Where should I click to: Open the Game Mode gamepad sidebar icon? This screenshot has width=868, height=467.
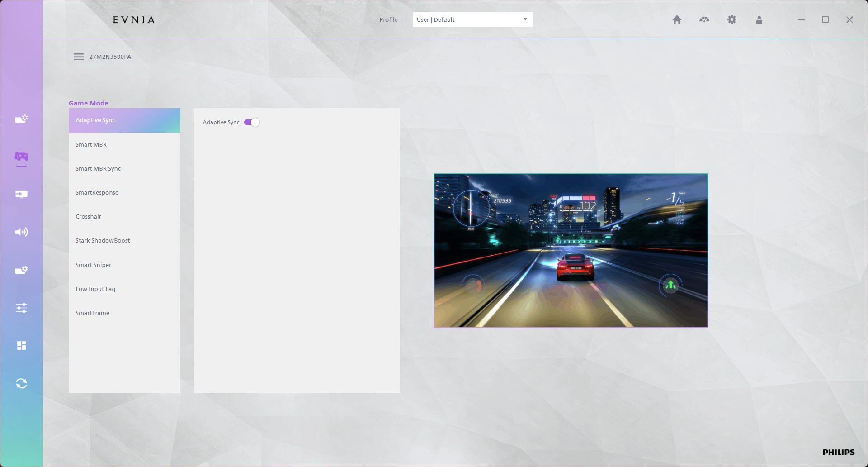point(21,157)
